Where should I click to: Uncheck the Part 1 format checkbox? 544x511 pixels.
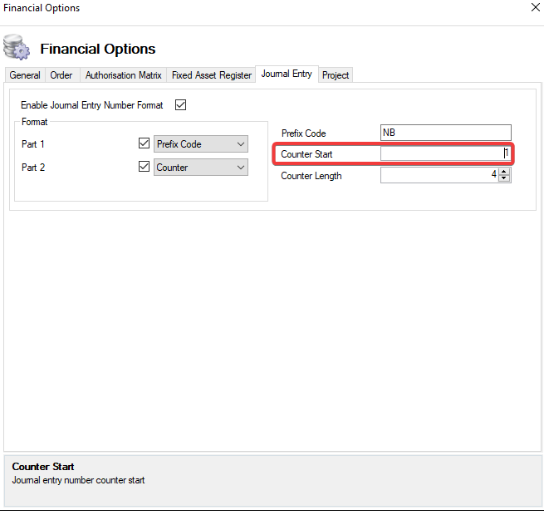tap(144, 143)
